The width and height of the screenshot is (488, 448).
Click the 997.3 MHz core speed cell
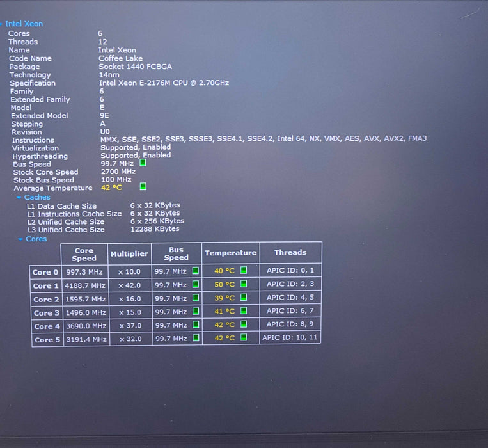point(84,272)
